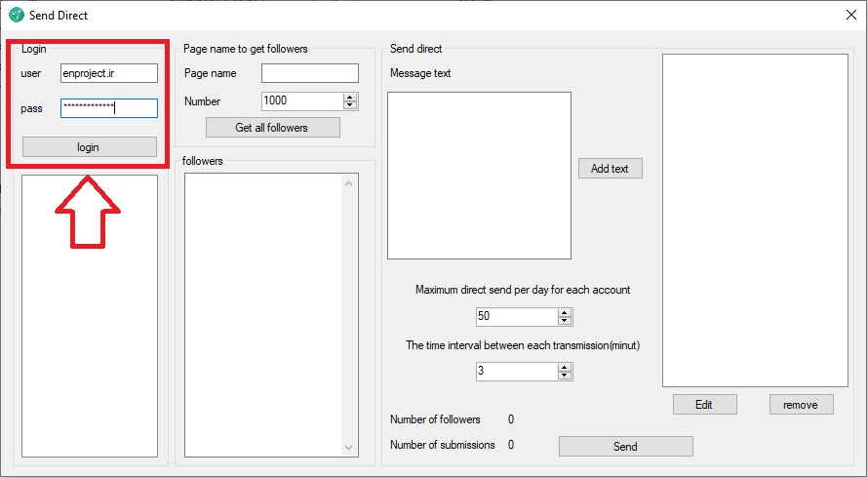Viewport: 868px width, 478px height.
Task: Click the pass password field
Action: click(108, 108)
